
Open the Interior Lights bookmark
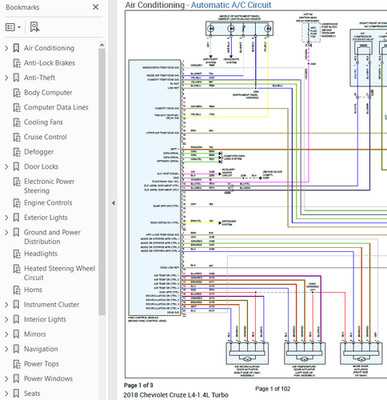(45, 319)
